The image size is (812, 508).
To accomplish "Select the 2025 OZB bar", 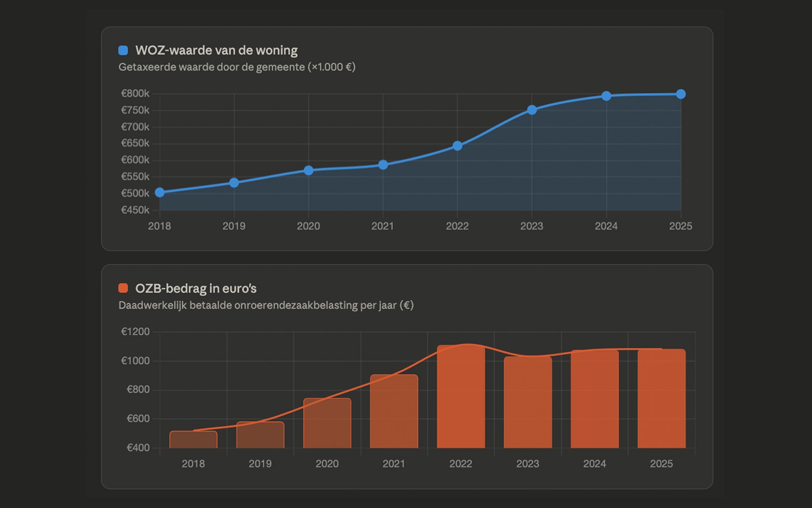I will pyautogui.click(x=662, y=399).
